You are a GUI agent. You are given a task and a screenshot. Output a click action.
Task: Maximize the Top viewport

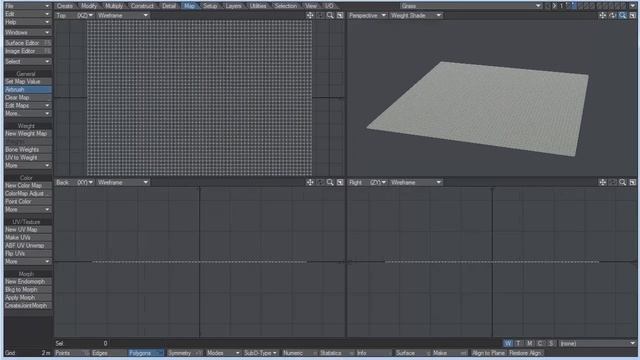tap(340, 16)
